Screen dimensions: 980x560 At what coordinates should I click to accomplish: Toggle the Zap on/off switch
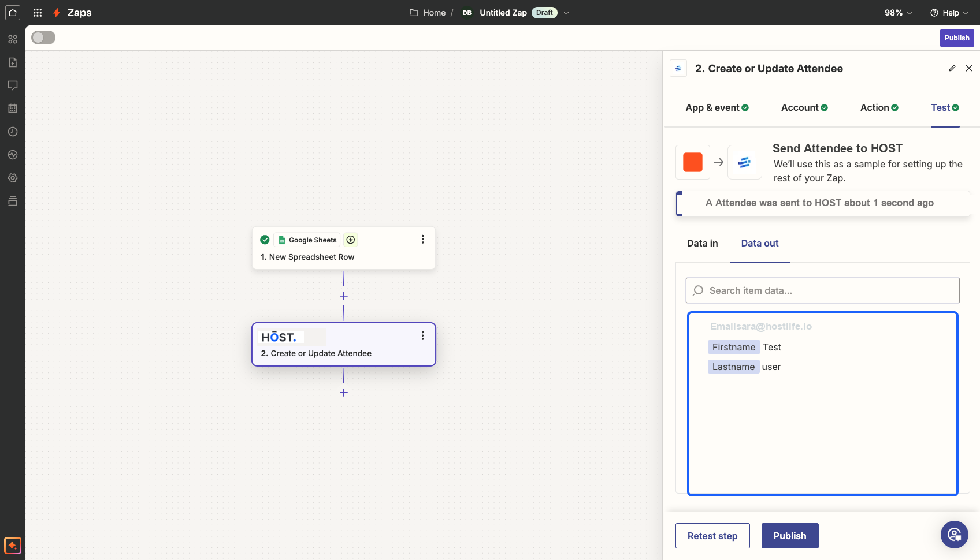pyautogui.click(x=43, y=38)
